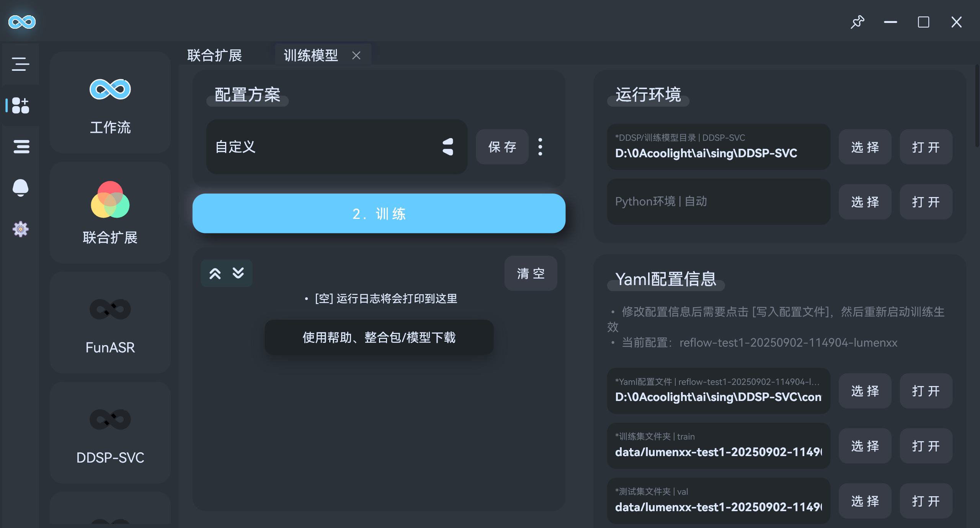The width and height of the screenshot is (980, 528).
Task: Open more options three-dot menu beside 保存
Action: pos(540,147)
